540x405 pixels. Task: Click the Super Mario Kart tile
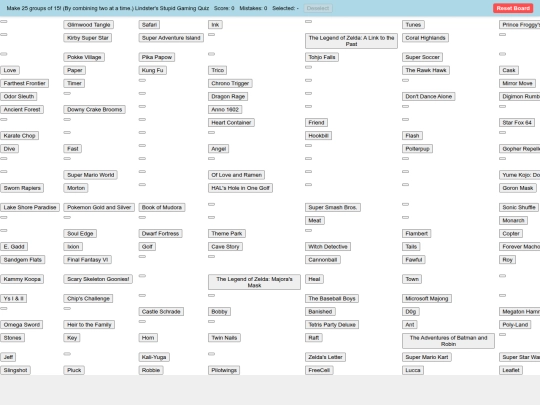click(x=427, y=357)
